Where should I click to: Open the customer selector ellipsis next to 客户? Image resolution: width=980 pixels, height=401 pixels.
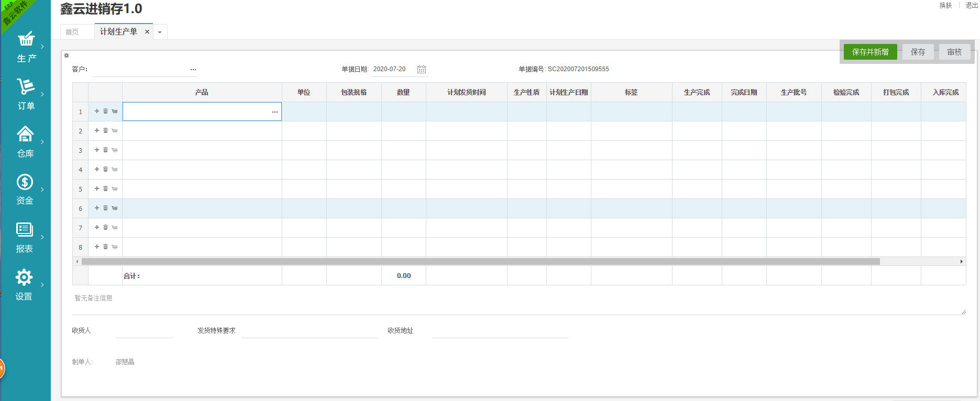[193, 69]
